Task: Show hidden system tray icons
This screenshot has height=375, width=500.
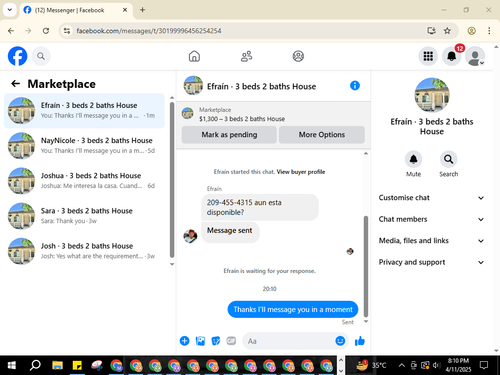Action: point(402,366)
